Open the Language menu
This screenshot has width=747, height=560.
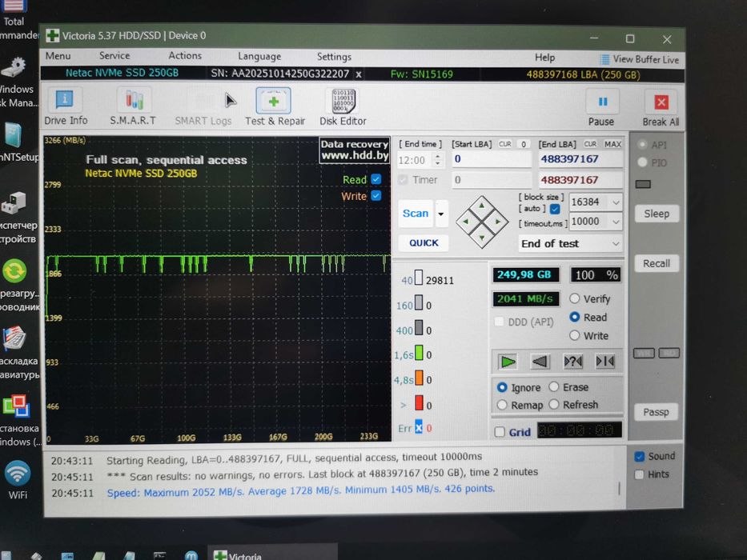point(259,57)
